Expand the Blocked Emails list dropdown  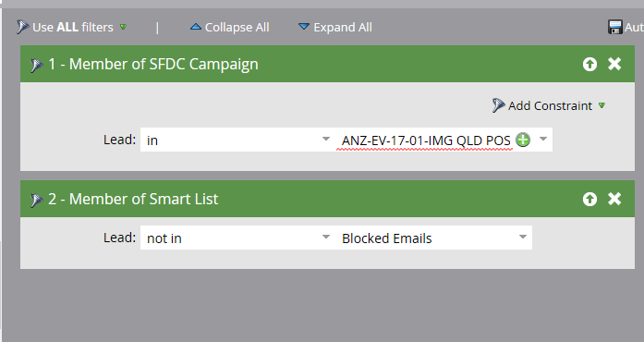tap(522, 237)
